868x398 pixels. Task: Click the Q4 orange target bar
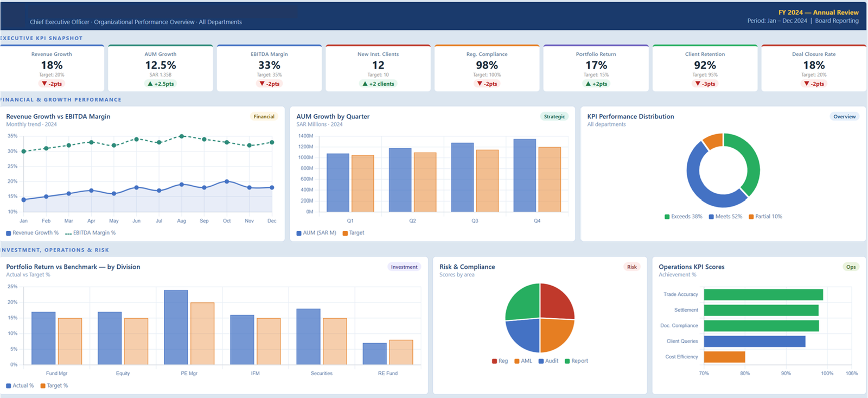pos(550,180)
